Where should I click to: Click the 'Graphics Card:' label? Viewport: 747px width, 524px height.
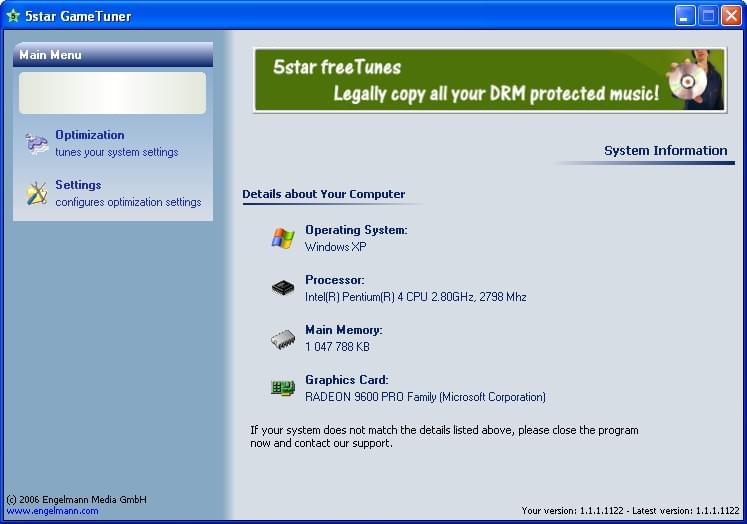coord(346,380)
